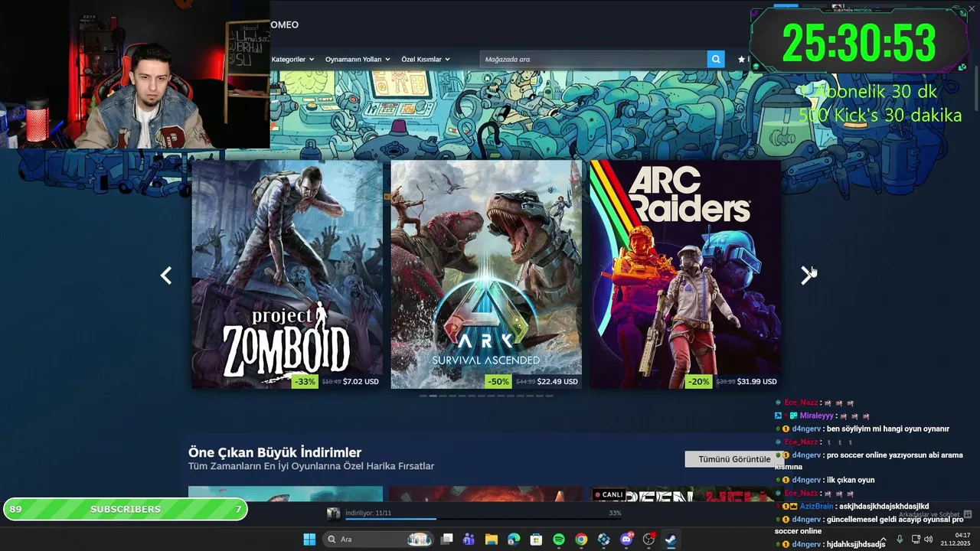
Task: Click the -33% discount badge
Action: [x=305, y=381]
